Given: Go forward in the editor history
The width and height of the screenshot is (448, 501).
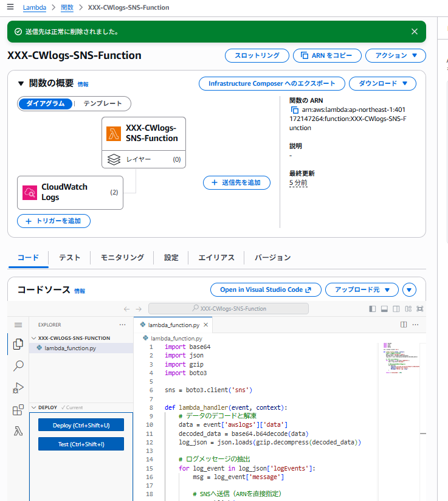Looking at the screenshot, I should pos(139,309).
